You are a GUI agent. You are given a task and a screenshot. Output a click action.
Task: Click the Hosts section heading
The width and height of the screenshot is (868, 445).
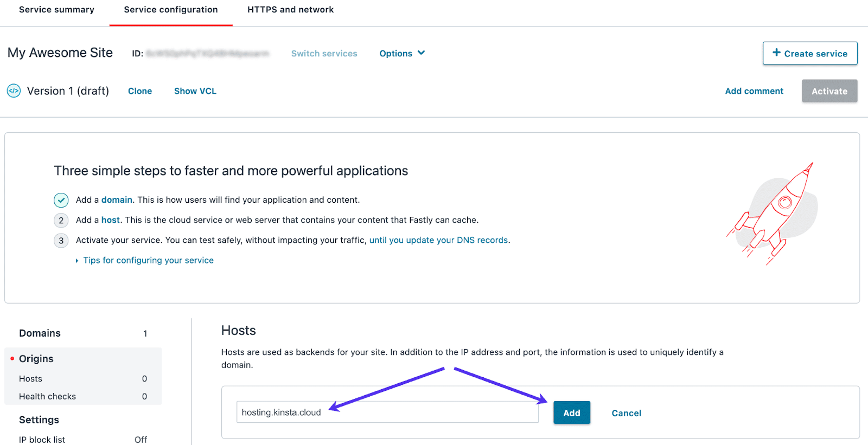(239, 331)
